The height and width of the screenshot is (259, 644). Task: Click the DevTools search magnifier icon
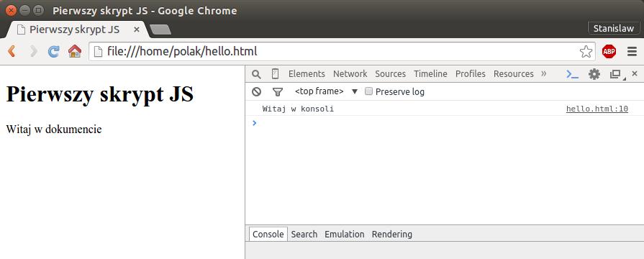[x=256, y=74]
